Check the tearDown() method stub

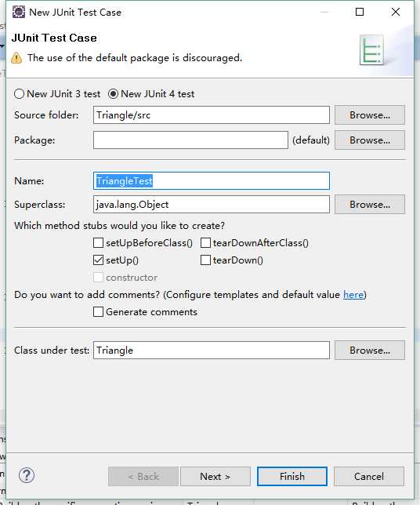(x=205, y=260)
